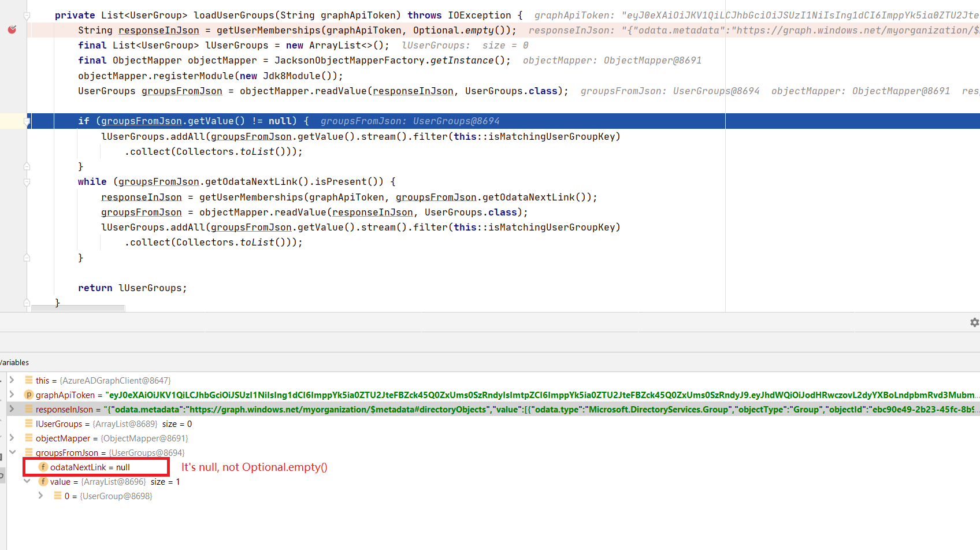
Task: Click the 'return lUserGroups;' code line
Action: (x=132, y=288)
